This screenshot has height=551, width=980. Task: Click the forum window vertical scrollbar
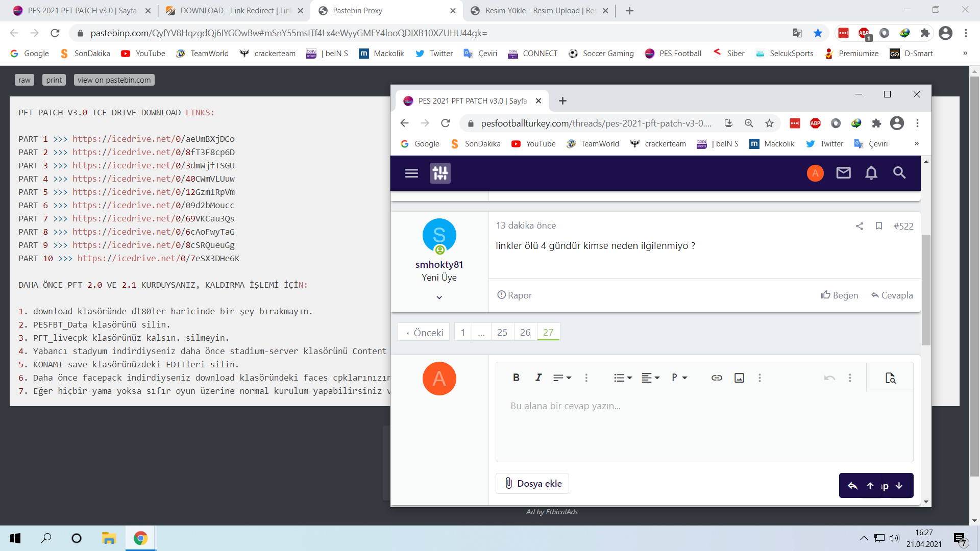pyautogui.click(x=926, y=289)
